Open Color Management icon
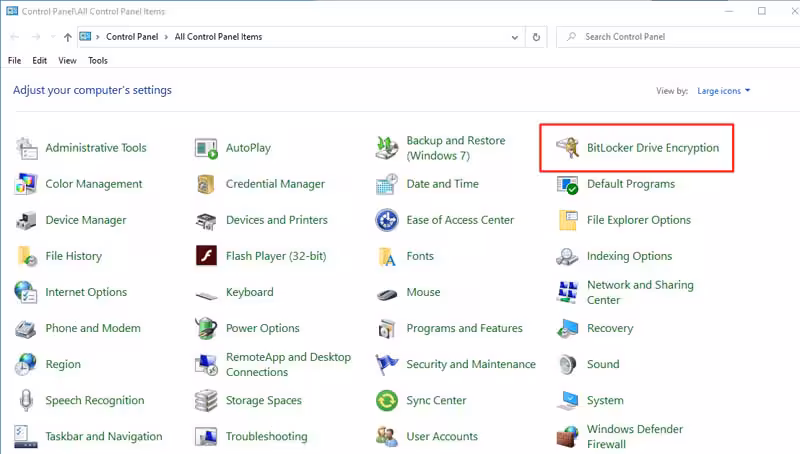Screen dimensions: 800x454 pyautogui.click(x=26, y=184)
